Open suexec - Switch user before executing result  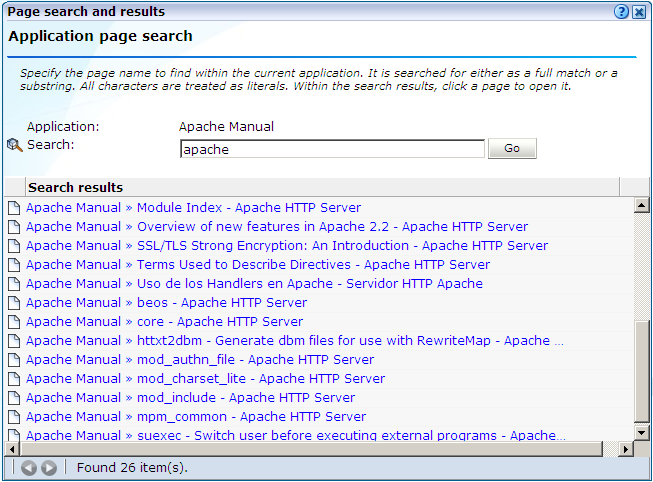[296, 435]
